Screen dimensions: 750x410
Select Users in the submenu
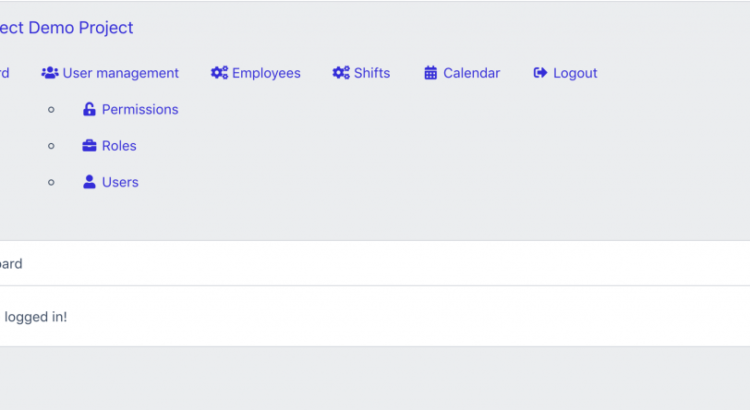point(120,182)
